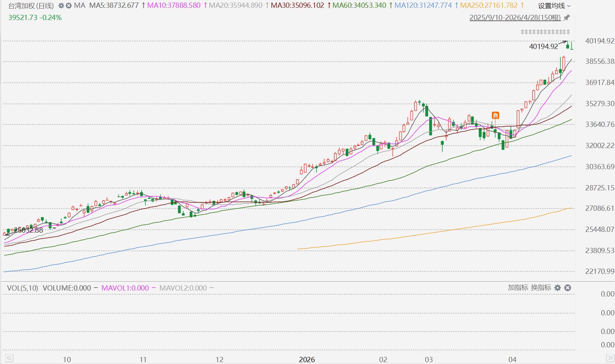The height and width of the screenshot is (364, 615).
Task: Remove the MA indicator with X icon
Action: pos(69,6)
